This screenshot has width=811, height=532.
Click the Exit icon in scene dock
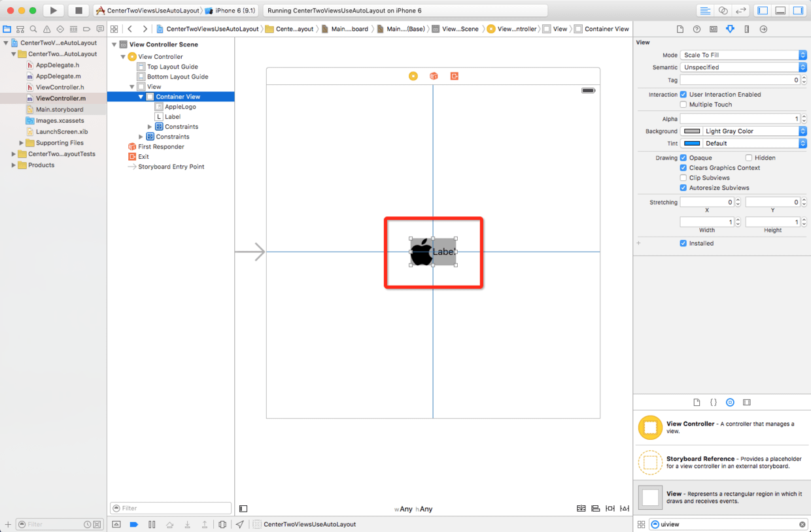(455, 76)
